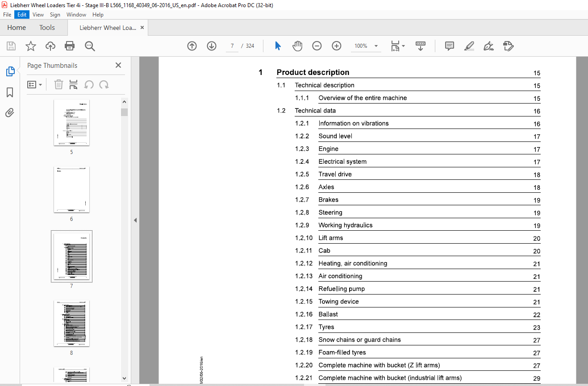
Task: Select page 8 thumbnail
Action: pos(71,323)
